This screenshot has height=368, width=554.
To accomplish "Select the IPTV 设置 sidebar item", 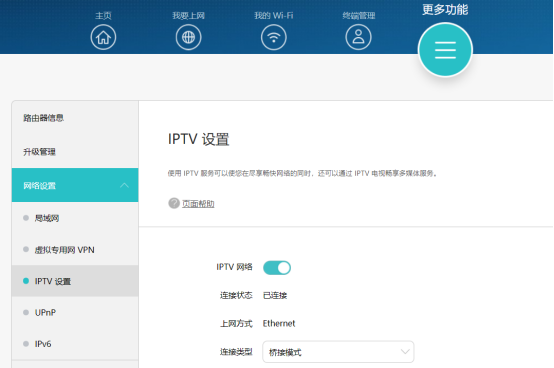I will [75, 281].
